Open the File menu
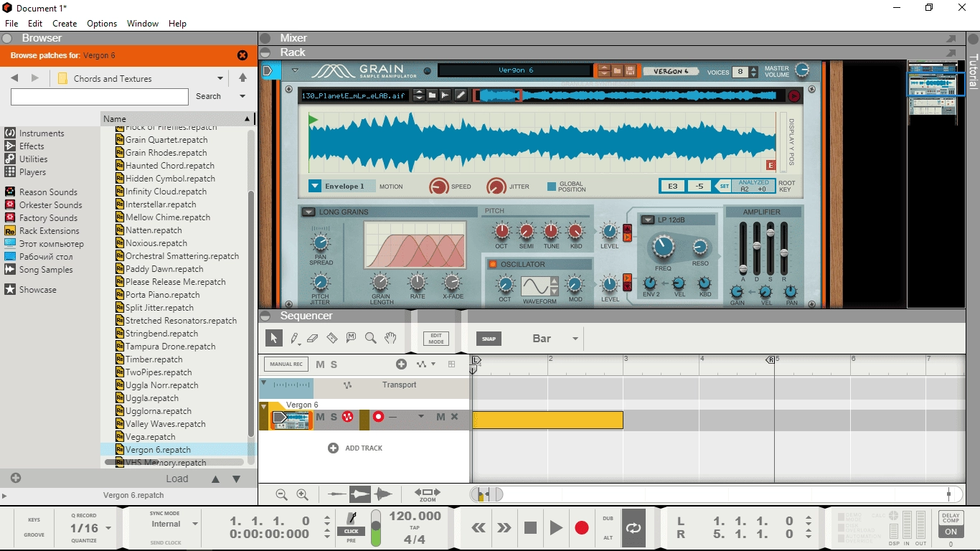 (11, 24)
